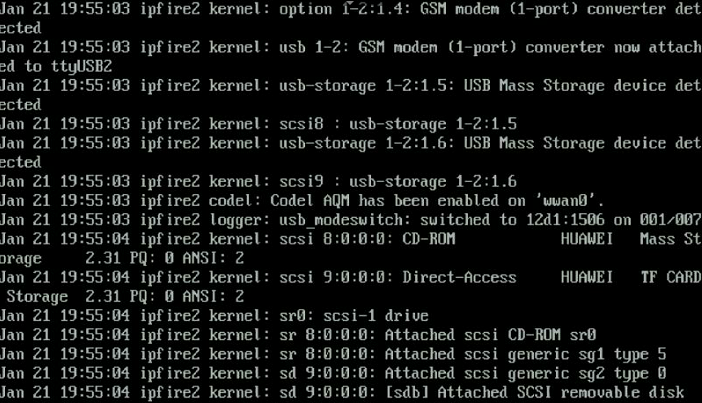The width and height of the screenshot is (702, 403).
Task: Click the 'usb_modeswitch:' log entry text
Action: pos(341,220)
